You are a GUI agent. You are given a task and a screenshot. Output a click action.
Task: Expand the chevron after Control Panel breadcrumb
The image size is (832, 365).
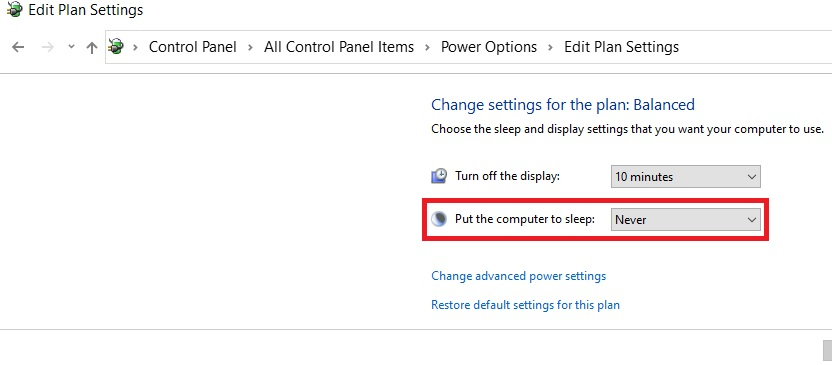coord(250,47)
